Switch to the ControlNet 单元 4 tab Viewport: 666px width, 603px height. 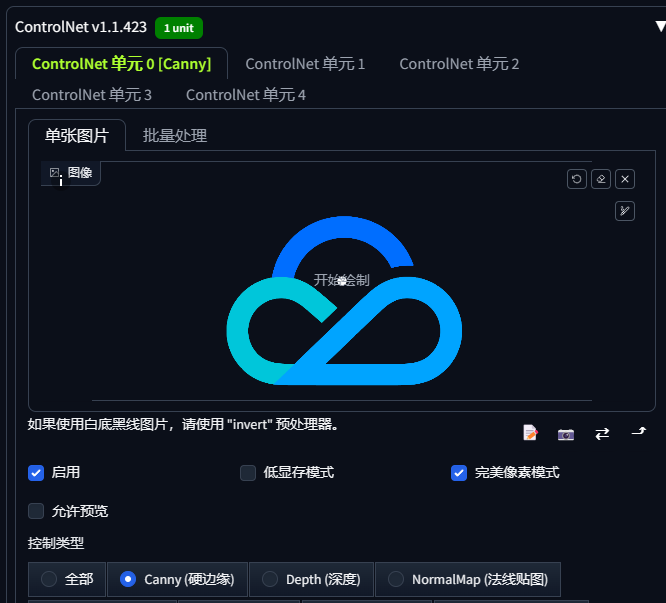(x=246, y=95)
